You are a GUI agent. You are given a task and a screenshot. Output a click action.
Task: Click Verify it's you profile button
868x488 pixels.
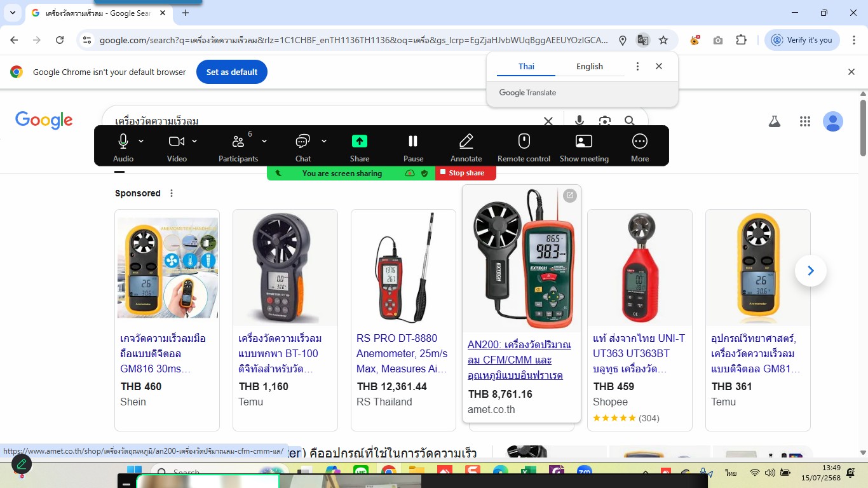click(x=802, y=40)
